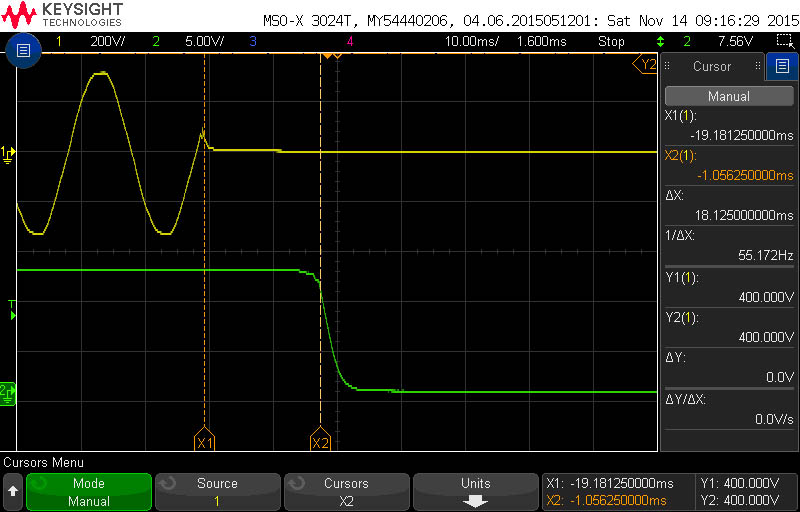Toggle channel 3 indicator
Image resolution: width=800 pixels, height=512 pixels.
tap(254, 41)
